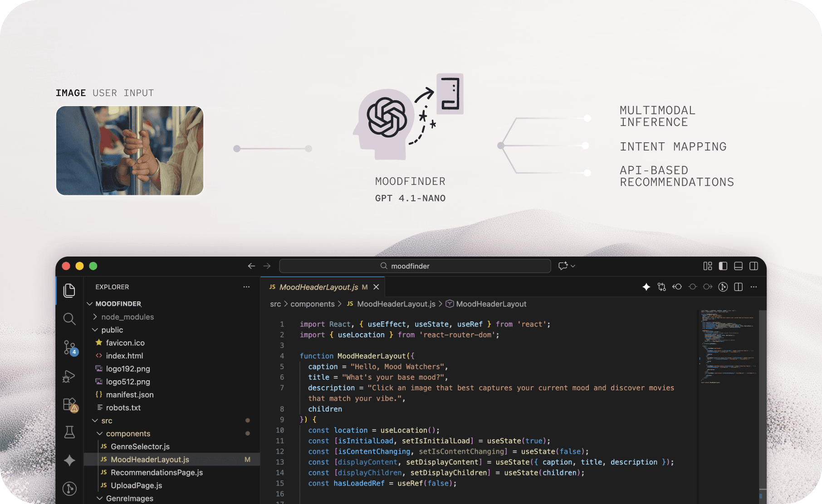Split the editor to the right
The height and width of the screenshot is (504, 822).
tap(739, 287)
